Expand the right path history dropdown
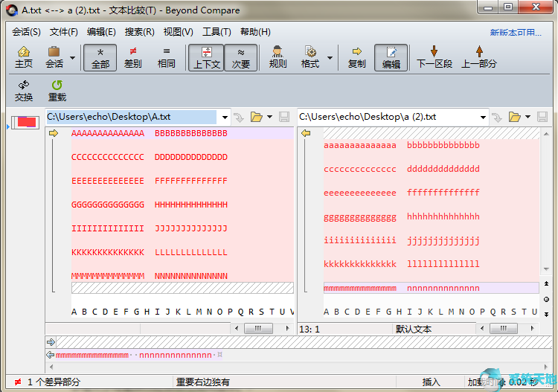This screenshot has height=392, width=558. point(483,117)
